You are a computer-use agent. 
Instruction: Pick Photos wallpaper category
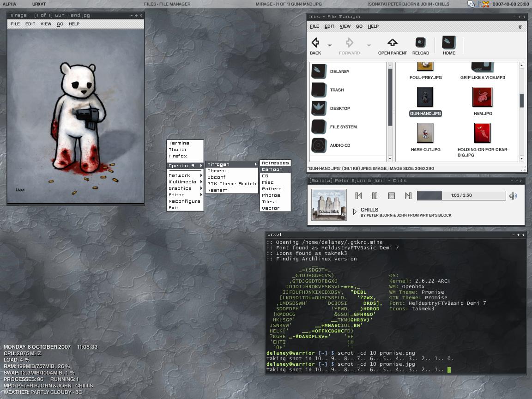(275, 195)
